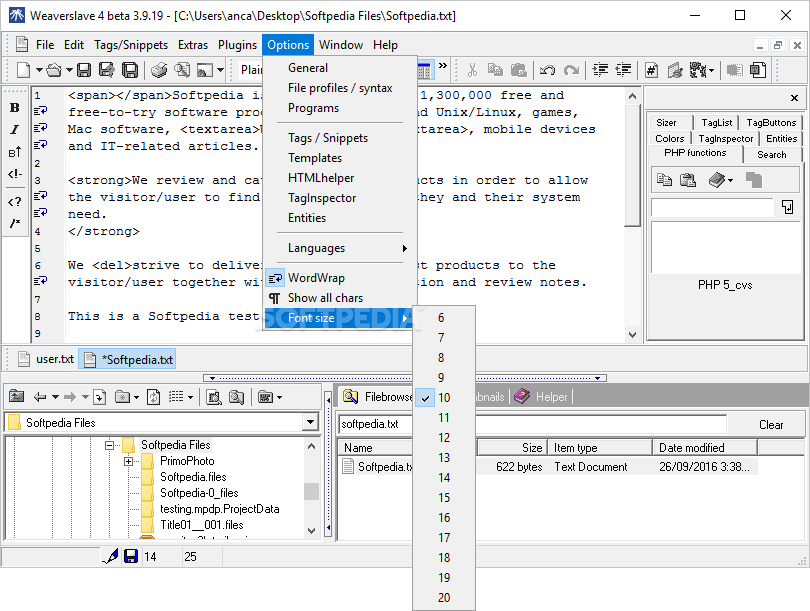Toggle the WordWrap option
Image resolution: width=810 pixels, height=611 pixels.
click(x=340, y=278)
